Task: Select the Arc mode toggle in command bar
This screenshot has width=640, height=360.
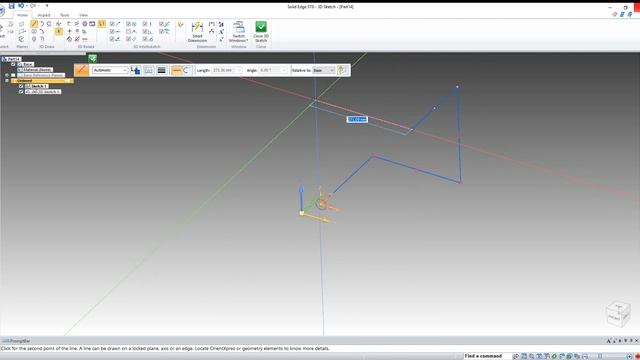Action: click(187, 70)
